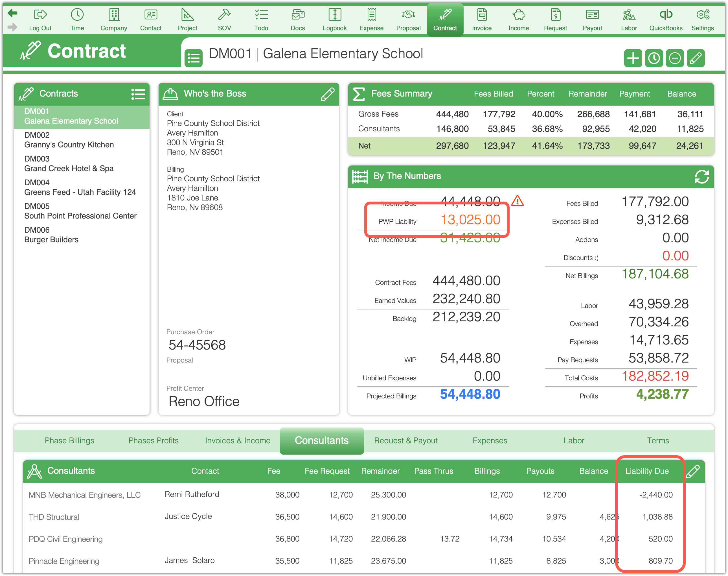Viewport: 728px width, 576px height.
Task: Click the Profits value 4,238.77
Action: point(662,394)
